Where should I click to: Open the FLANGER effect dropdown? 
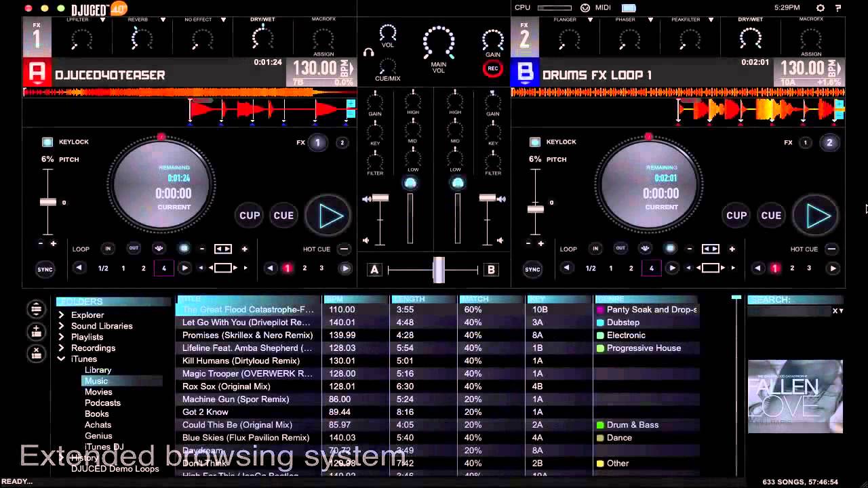(591, 20)
